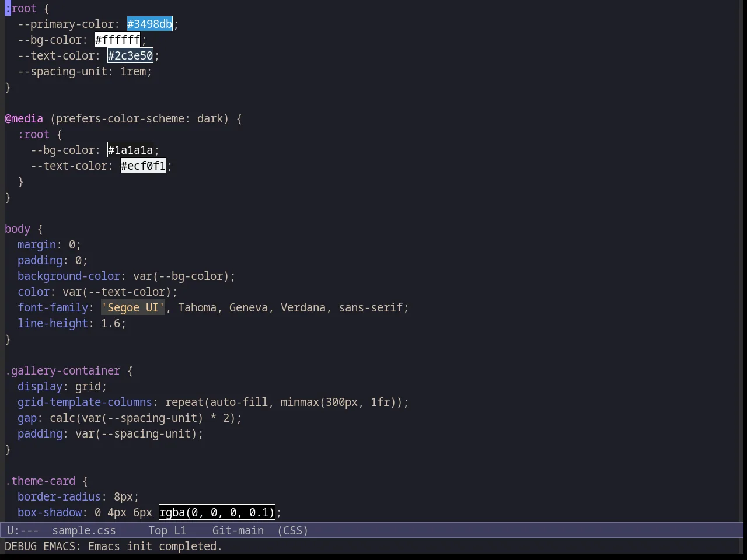The height and width of the screenshot is (560, 747).
Task: Click the 'Segoe UI' string
Action: pos(133,307)
